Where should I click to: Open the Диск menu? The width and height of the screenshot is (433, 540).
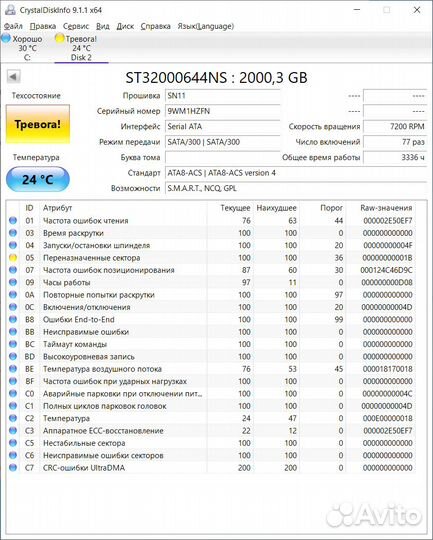coord(125,26)
